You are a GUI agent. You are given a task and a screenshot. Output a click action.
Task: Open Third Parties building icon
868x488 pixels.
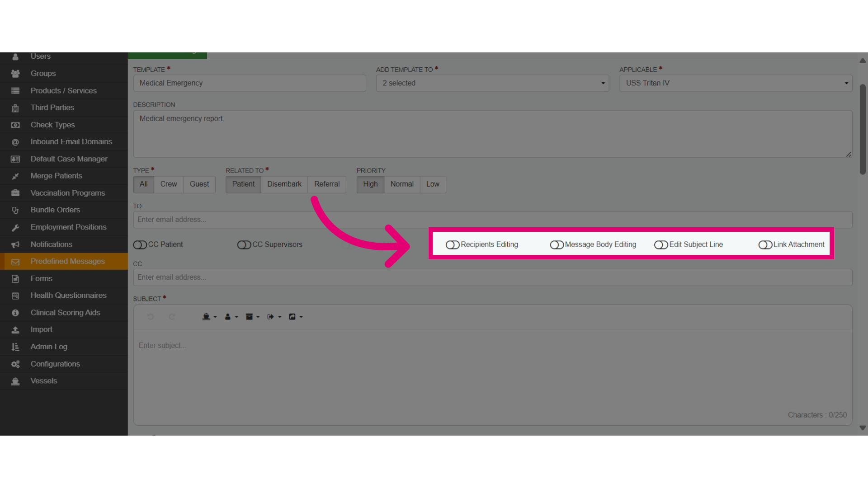(x=15, y=108)
